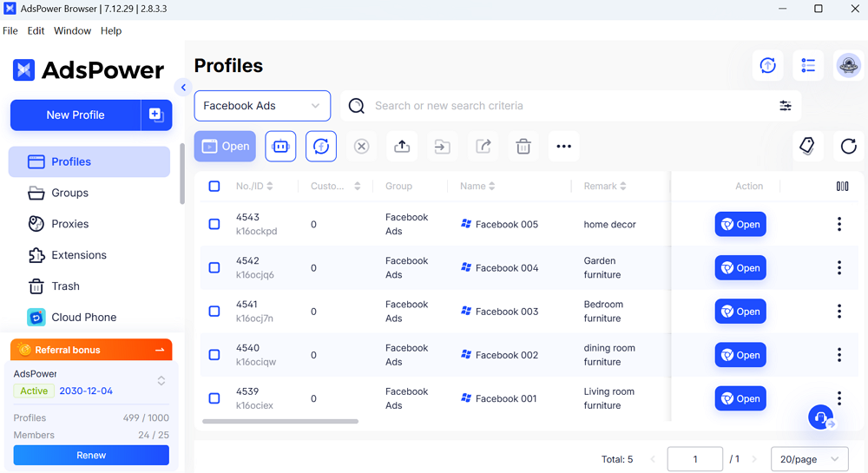
Task: Open the search filter settings icon
Action: coord(785,106)
